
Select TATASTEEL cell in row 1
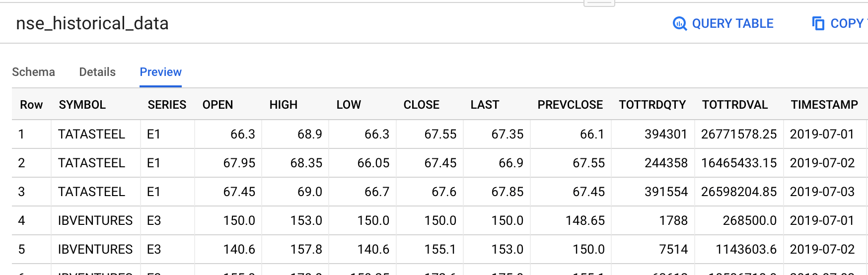point(91,134)
